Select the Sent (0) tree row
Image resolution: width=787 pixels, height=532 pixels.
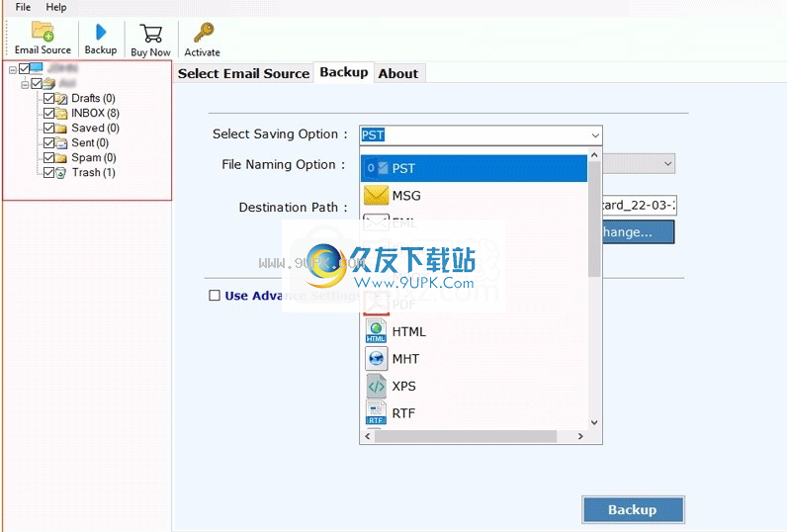pos(90,143)
